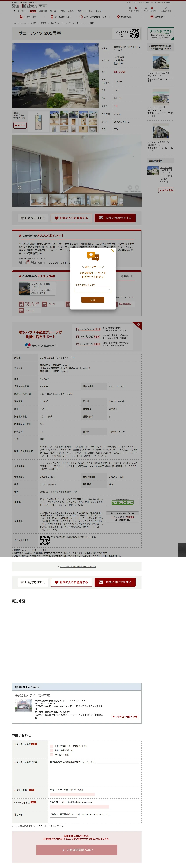186x868 pixels.
Task: Click このお店の地図・詳細 button
Action: [125, 716]
